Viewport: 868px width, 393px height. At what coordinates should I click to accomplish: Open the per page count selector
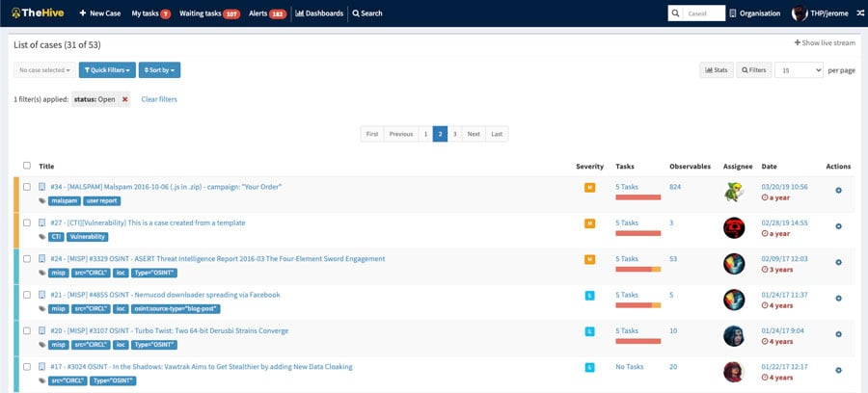(x=800, y=70)
